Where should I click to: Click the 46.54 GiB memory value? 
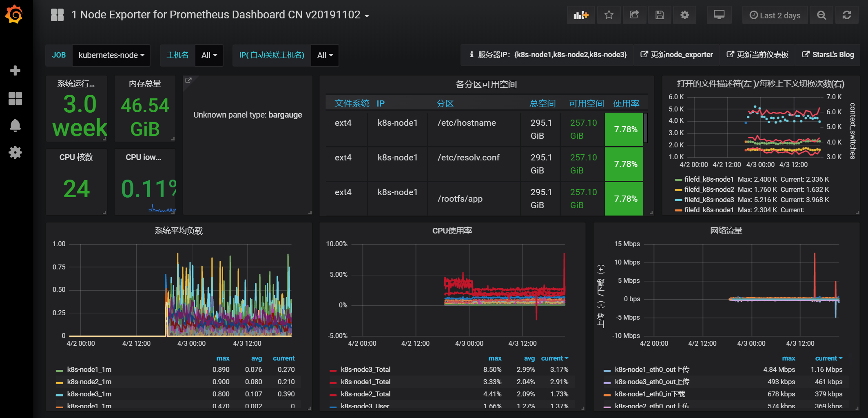145,118
